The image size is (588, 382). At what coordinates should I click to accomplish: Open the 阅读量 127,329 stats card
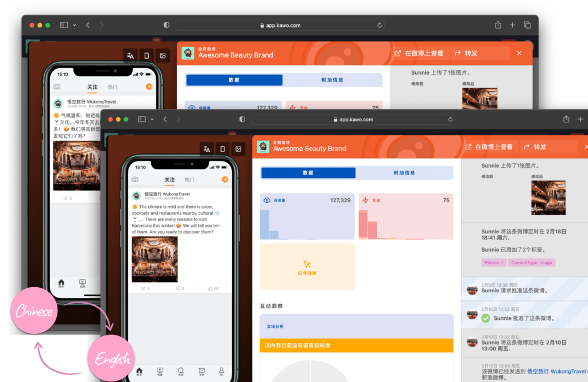click(x=307, y=217)
